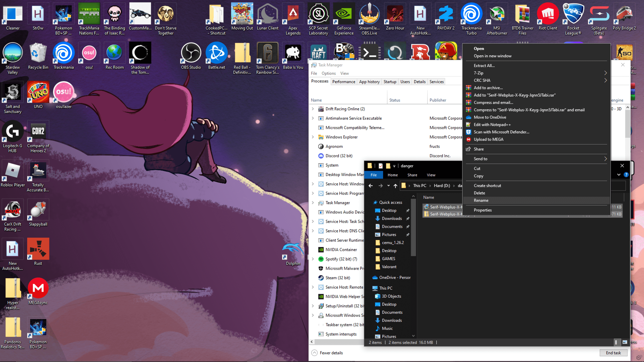Switch to the Performance tab
This screenshot has height=362, width=644.
point(343,82)
